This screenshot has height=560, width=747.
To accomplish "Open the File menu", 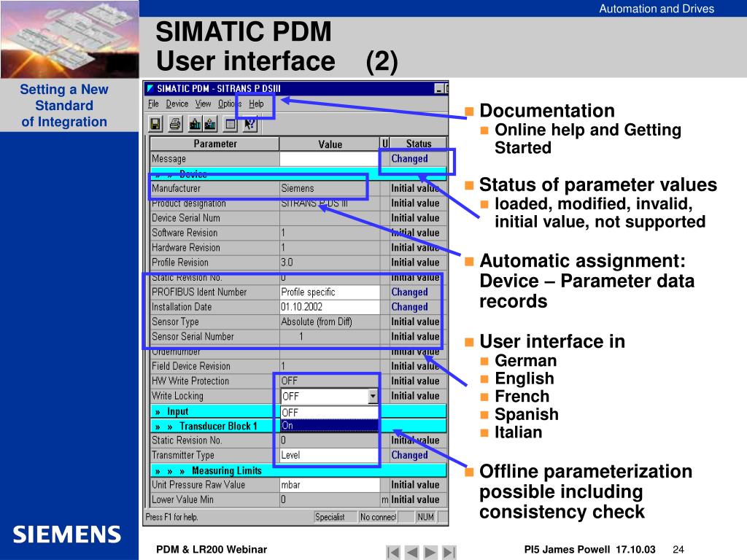I will coord(153,104).
